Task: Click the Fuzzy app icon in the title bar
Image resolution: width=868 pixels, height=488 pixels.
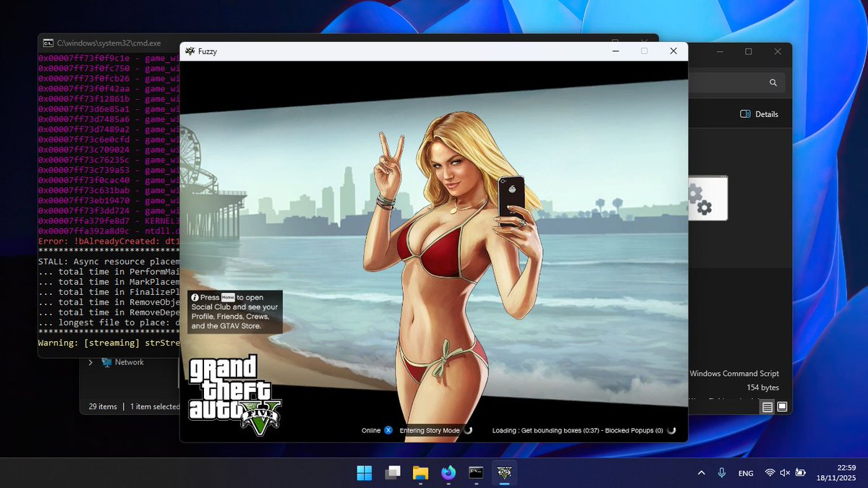Action: click(190, 51)
